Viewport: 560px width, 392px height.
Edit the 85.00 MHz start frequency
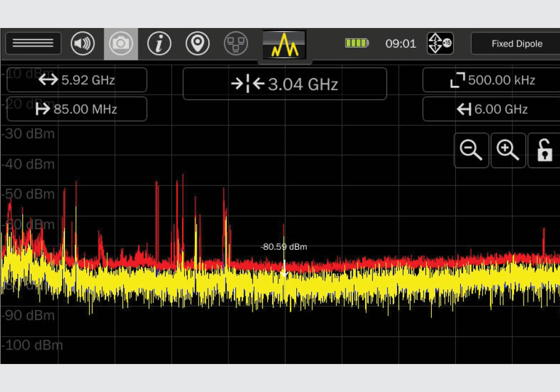coord(77,109)
